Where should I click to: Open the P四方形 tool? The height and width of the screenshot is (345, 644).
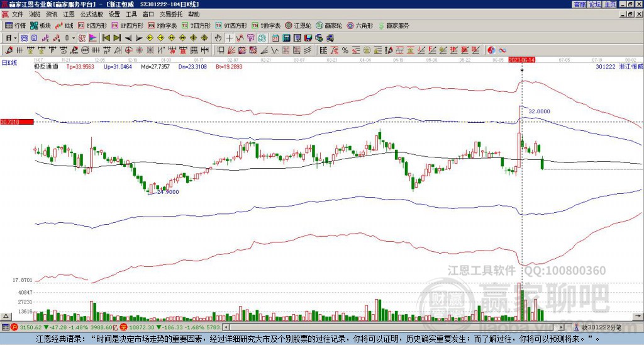[x=93, y=25]
